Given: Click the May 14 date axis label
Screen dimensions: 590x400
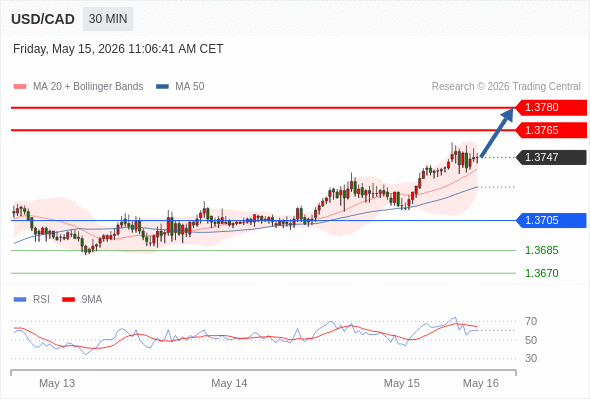Looking at the screenshot, I should [229, 383].
